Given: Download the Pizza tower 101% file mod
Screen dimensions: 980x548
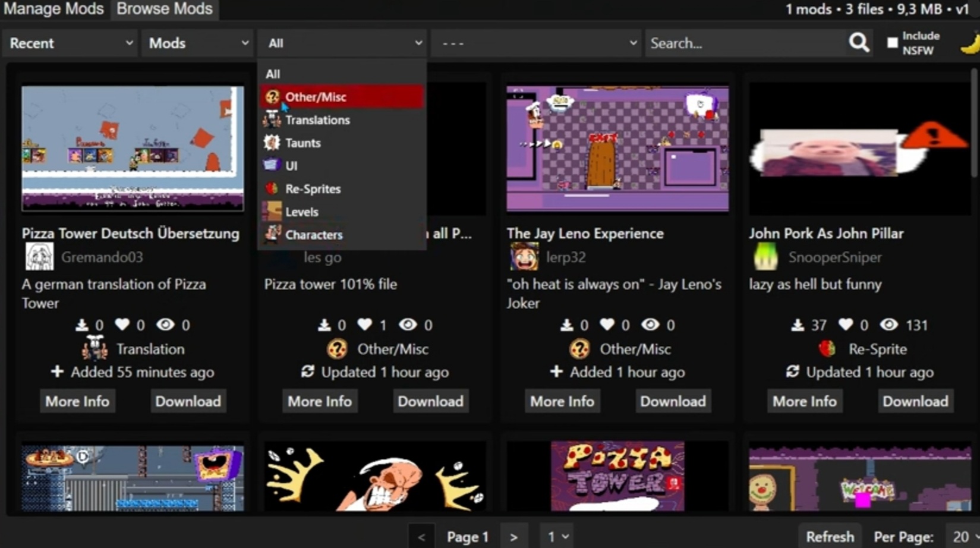Looking at the screenshot, I should coord(430,401).
